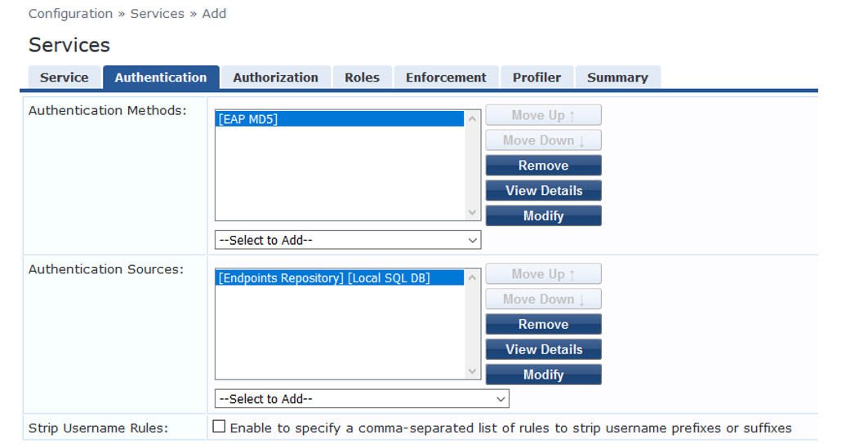Click the sources list scrollbar up arrow
The image size is (868, 448).
[x=472, y=277]
